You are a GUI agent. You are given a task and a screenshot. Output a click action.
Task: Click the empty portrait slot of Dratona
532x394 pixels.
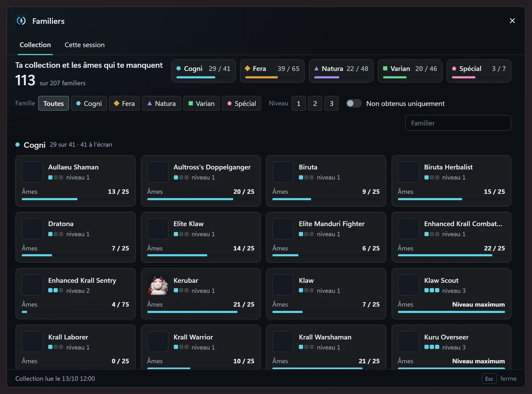pyautogui.click(x=32, y=229)
